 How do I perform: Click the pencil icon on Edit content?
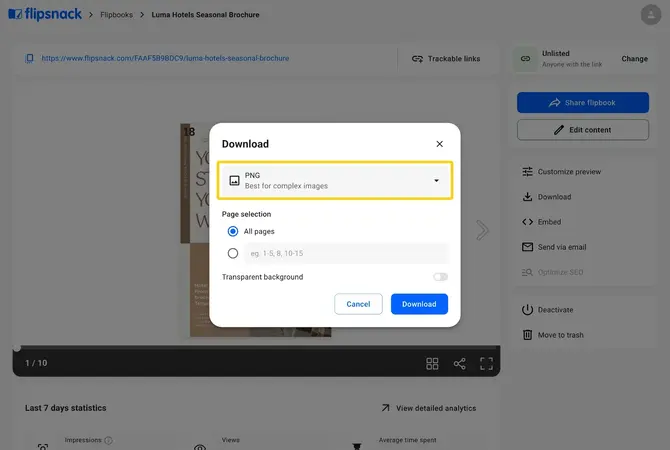559,130
